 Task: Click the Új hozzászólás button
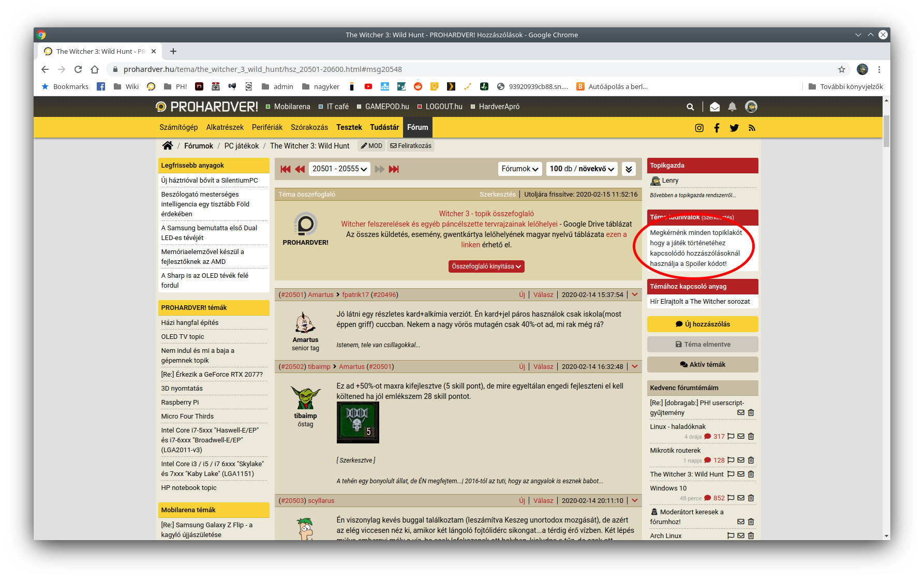pos(703,324)
